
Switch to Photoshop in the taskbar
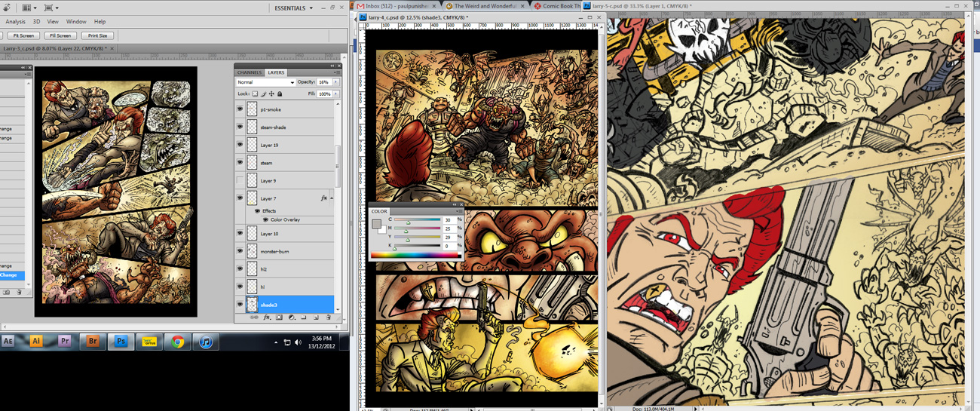(121, 342)
